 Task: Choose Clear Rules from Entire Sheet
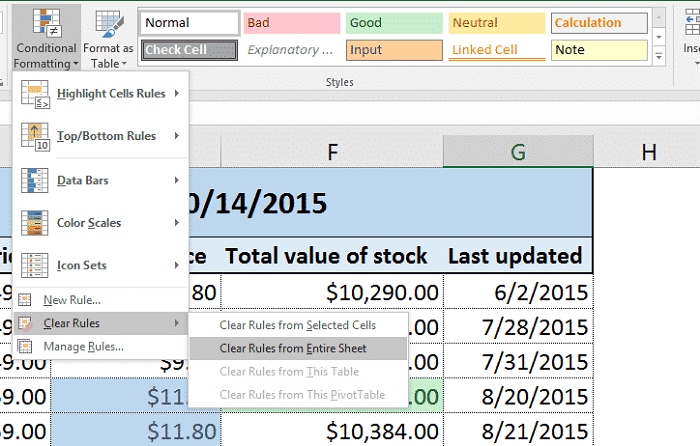point(293,348)
